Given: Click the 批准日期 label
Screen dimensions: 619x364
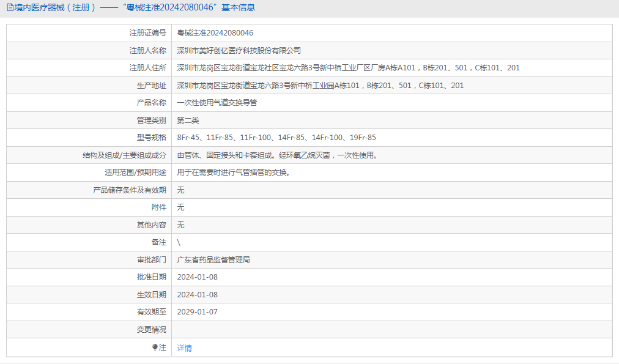Looking at the screenshot, I should tap(151, 277).
